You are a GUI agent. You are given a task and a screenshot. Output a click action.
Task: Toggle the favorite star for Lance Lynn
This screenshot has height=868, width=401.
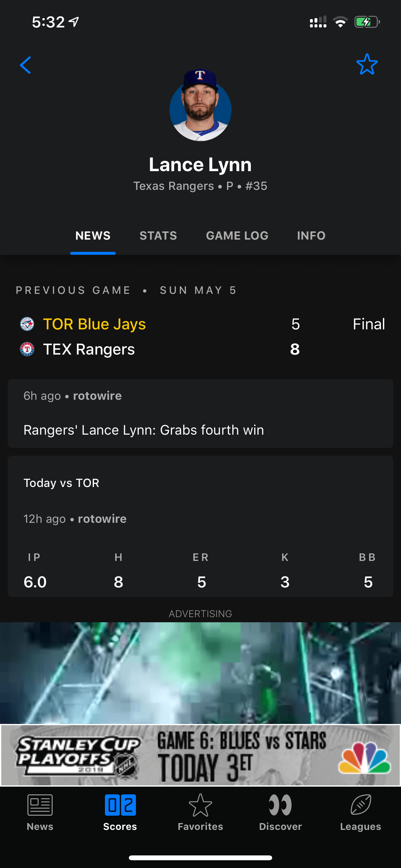click(367, 64)
